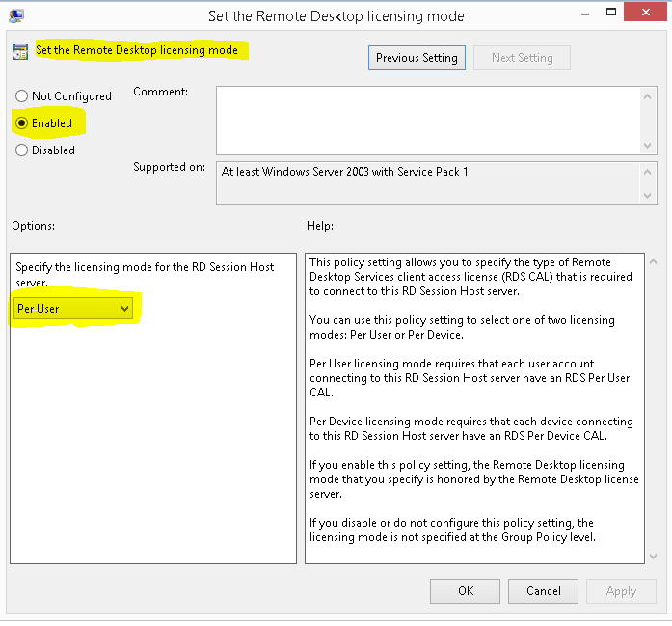
Task: Click the Help pane scroll-down arrow
Action: tap(653, 557)
